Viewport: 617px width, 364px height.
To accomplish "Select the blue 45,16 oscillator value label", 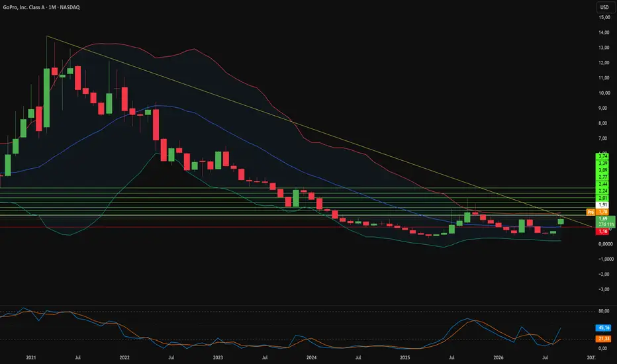I will click(x=604, y=328).
